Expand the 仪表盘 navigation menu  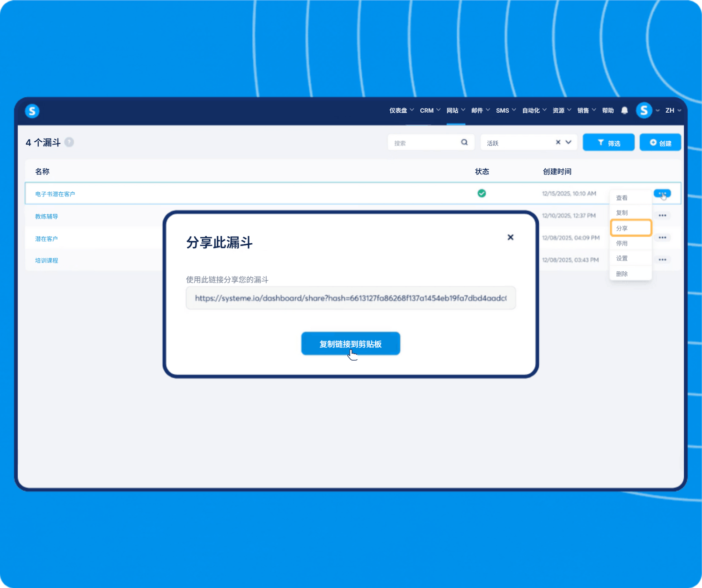(402, 110)
